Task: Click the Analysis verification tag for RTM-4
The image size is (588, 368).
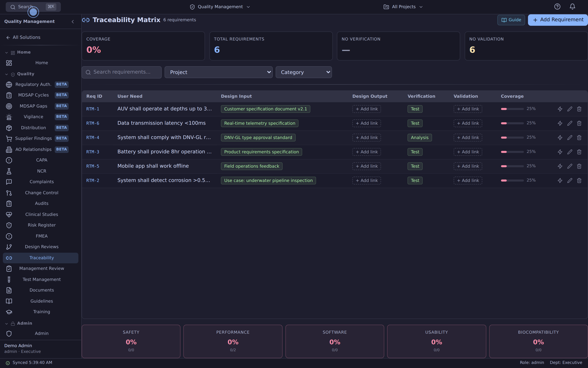Action: coord(419,138)
